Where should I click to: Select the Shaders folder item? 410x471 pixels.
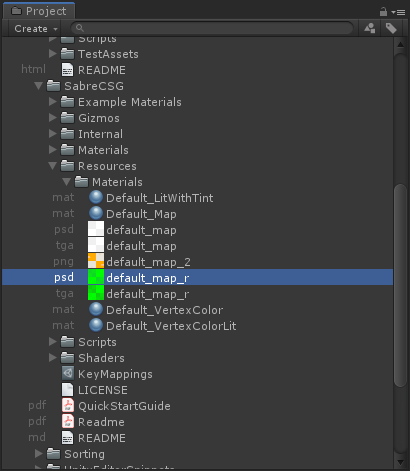(93, 358)
